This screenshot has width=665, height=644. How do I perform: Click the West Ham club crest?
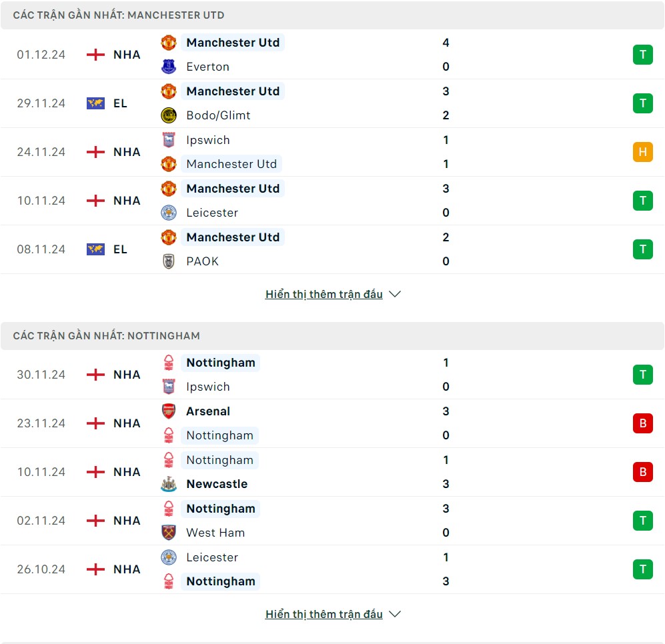169,533
